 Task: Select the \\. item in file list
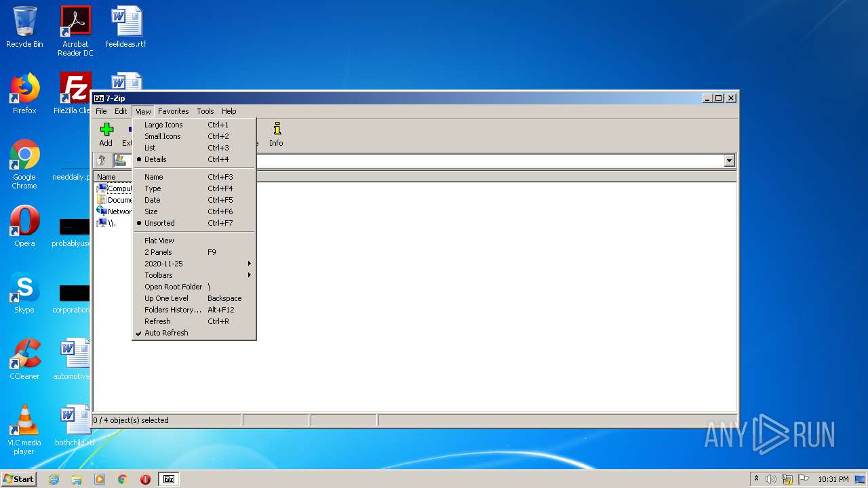(106, 223)
